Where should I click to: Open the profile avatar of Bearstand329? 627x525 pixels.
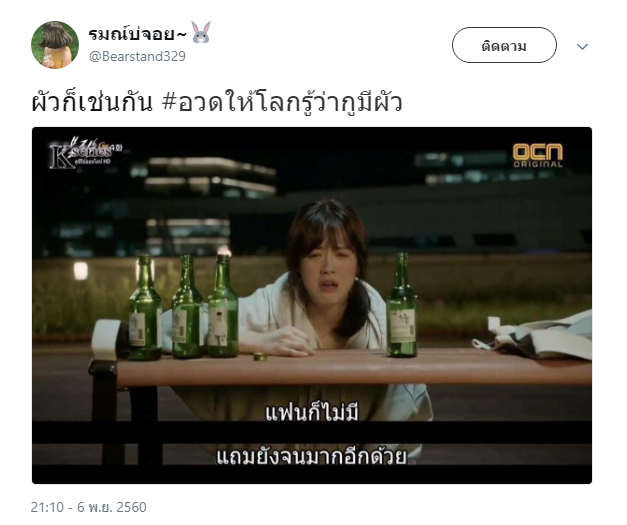[x=55, y=45]
